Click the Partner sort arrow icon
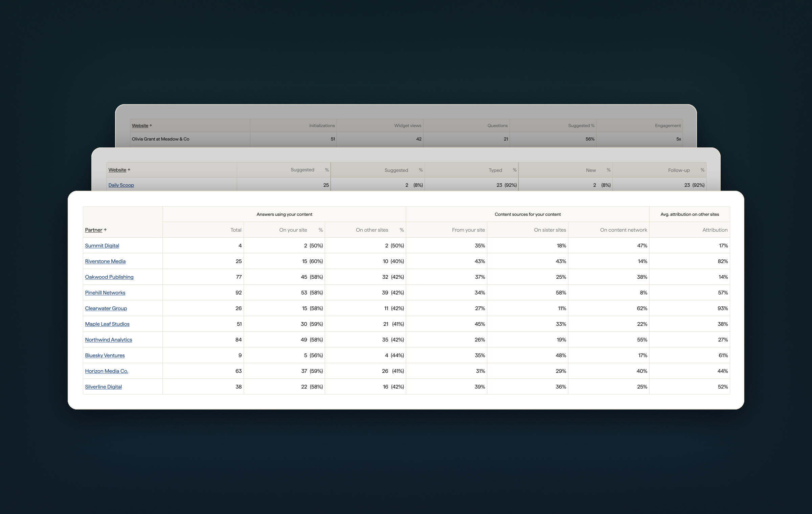Screen dimensions: 812x514 coord(105,230)
